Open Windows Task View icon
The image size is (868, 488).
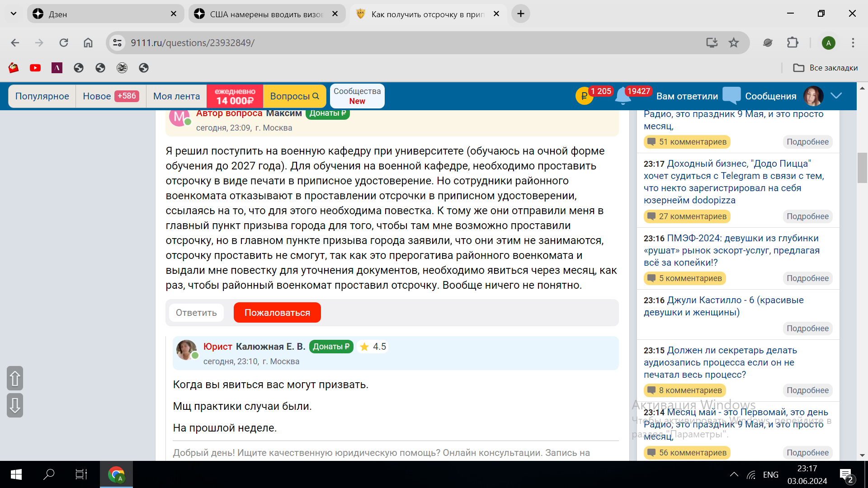[81, 474]
